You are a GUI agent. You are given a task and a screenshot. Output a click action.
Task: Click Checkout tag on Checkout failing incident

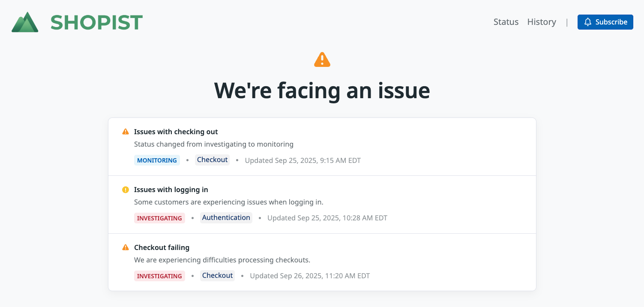pos(217,276)
